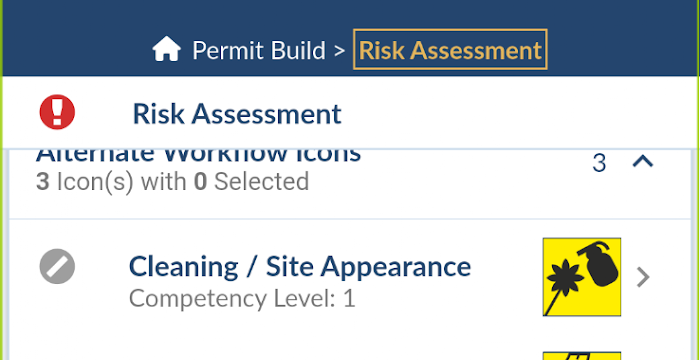Screen dimensions: 700x360
Task: Toggle selection of Cleaning / Site Appearance
Action: (57, 266)
